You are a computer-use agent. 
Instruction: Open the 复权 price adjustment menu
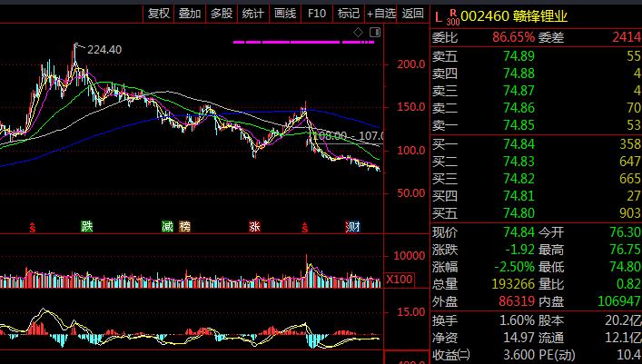point(159,14)
